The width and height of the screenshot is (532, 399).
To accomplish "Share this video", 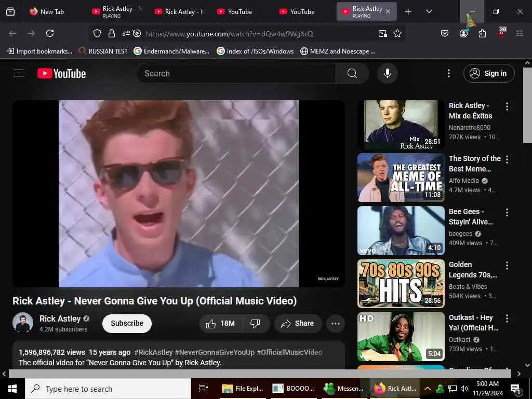I will [298, 323].
